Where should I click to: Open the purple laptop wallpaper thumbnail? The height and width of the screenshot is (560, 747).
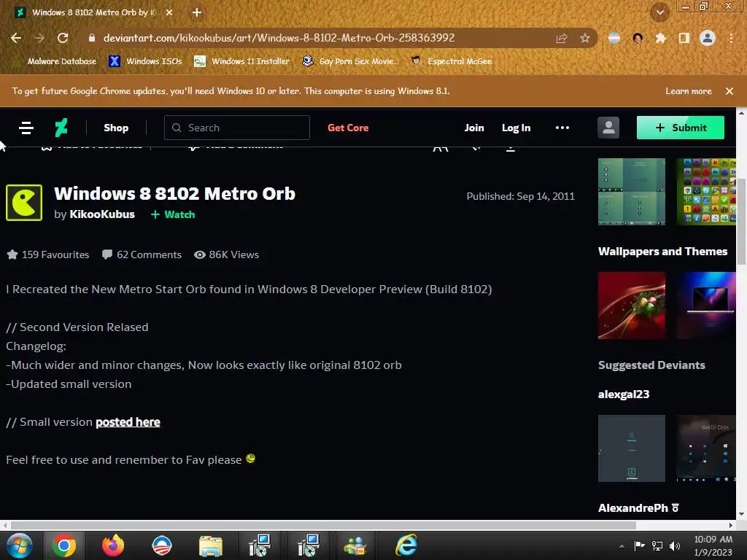(x=706, y=306)
